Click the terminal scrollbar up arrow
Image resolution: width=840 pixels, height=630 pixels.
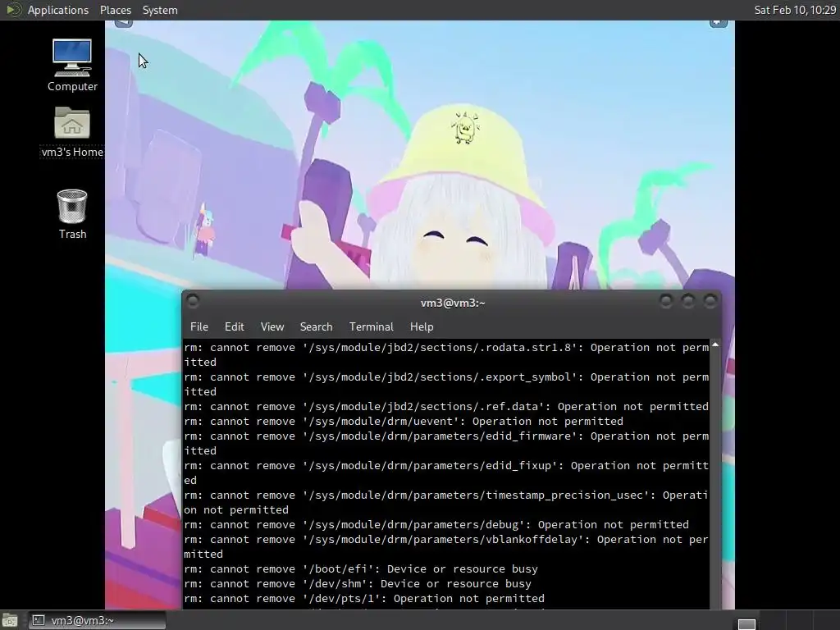[715, 345]
